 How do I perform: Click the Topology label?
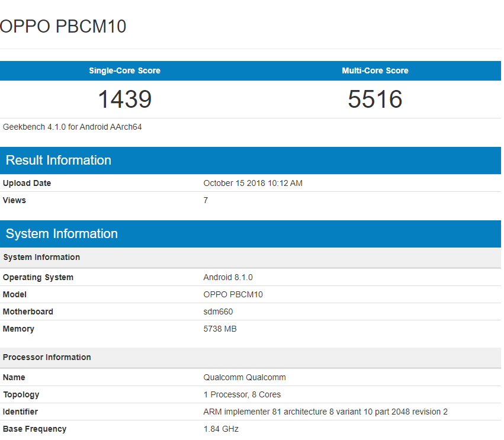21,394
